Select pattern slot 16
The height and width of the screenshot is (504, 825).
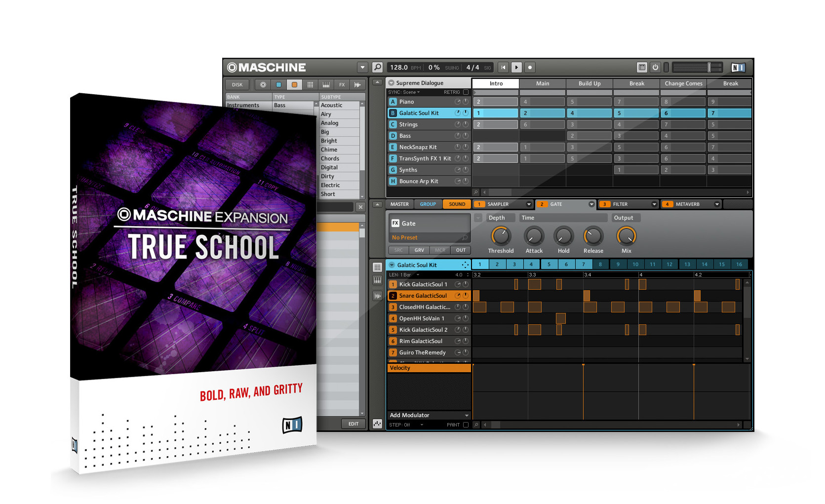739,264
